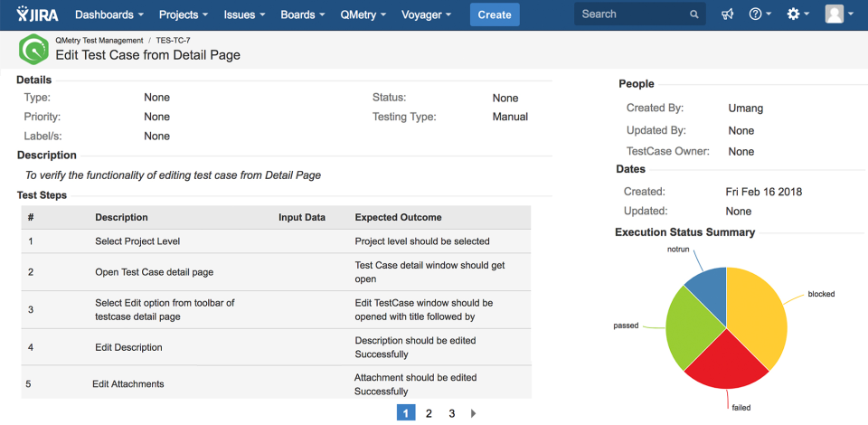868x425 pixels.
Task: Expand the Issues dropdown menu
Action: click(x=244, y=14)
